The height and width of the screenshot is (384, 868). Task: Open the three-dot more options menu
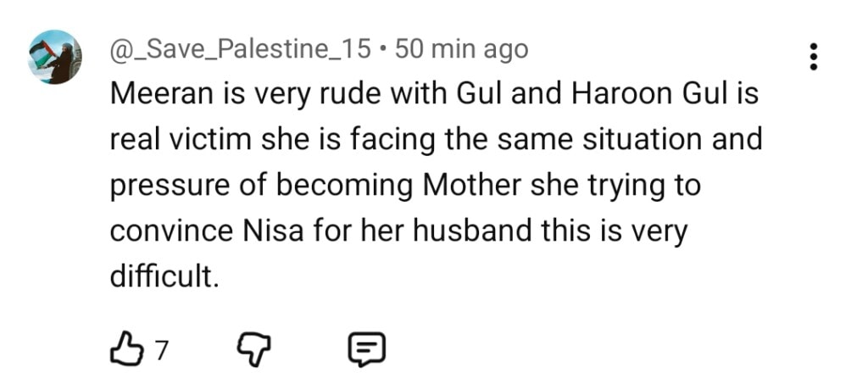(x=813, y=56)
